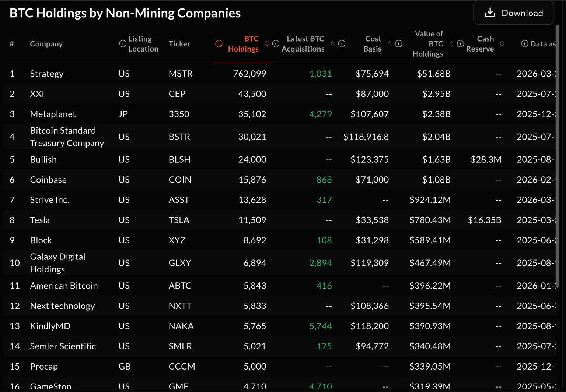Click American Bitcoin in the table
Viewport: 566px width, 392px height.
[64, 286]
